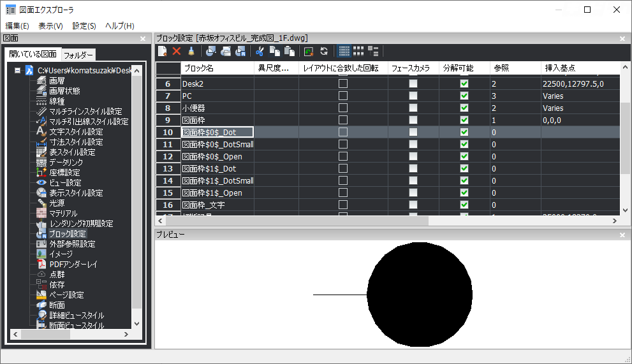Switch to 開いている図面 tab
This screenshot has width=632, height=364.
click(x=33, y=54)
